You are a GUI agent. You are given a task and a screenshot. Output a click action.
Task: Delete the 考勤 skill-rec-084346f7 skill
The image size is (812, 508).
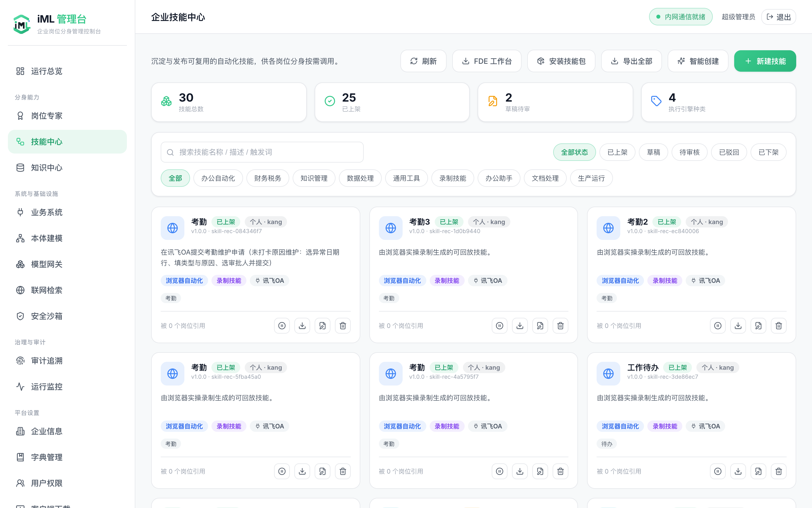click(x=343, y=326)
